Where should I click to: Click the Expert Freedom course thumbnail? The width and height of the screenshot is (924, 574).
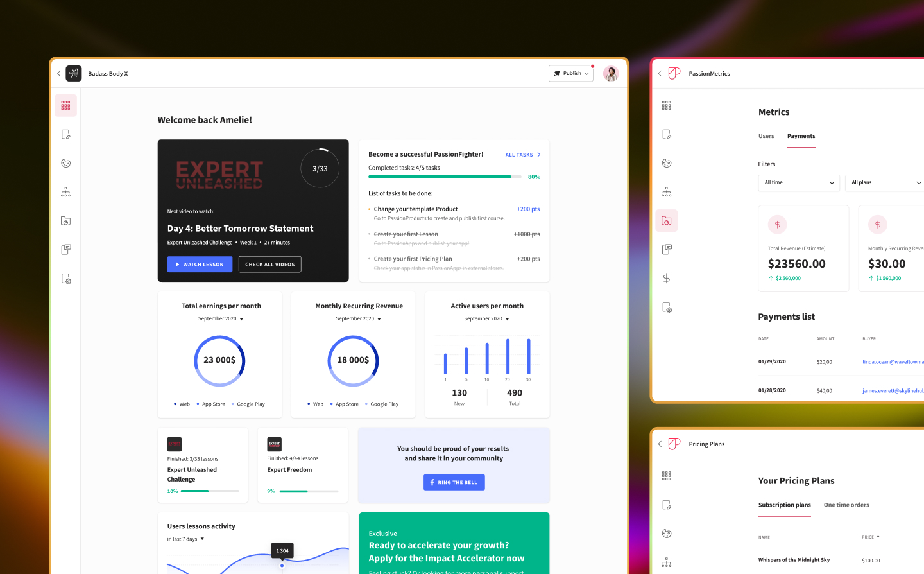274,444
